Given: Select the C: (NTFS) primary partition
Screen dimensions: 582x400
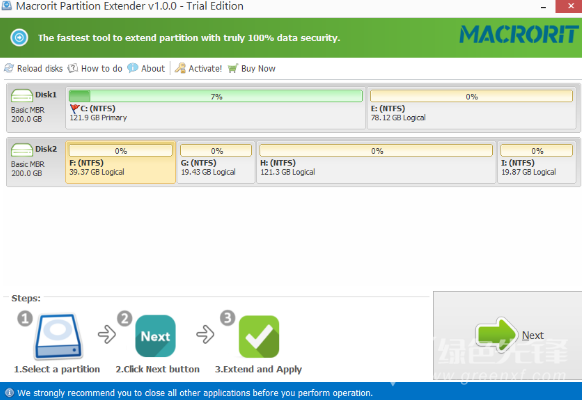Looking at the screenshot, I should [215, 108].
